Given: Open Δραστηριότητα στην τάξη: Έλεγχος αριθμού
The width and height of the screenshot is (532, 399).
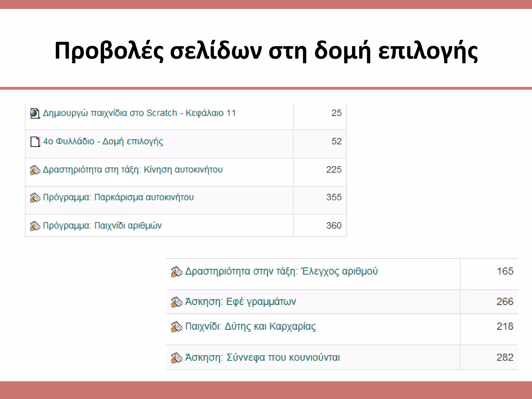Looking at the screenshot, I should click(x=281, y=271).
